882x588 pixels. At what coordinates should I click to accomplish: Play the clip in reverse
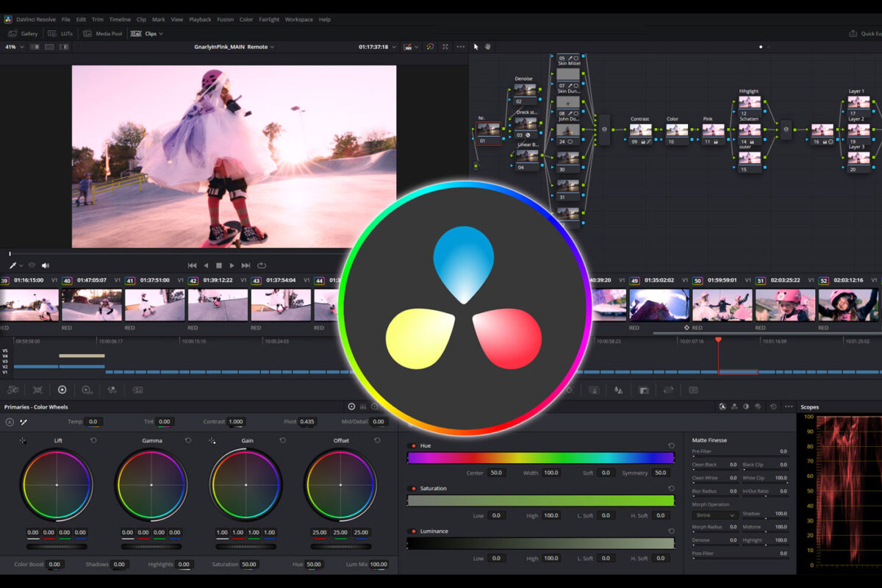[x=206, y=265]
